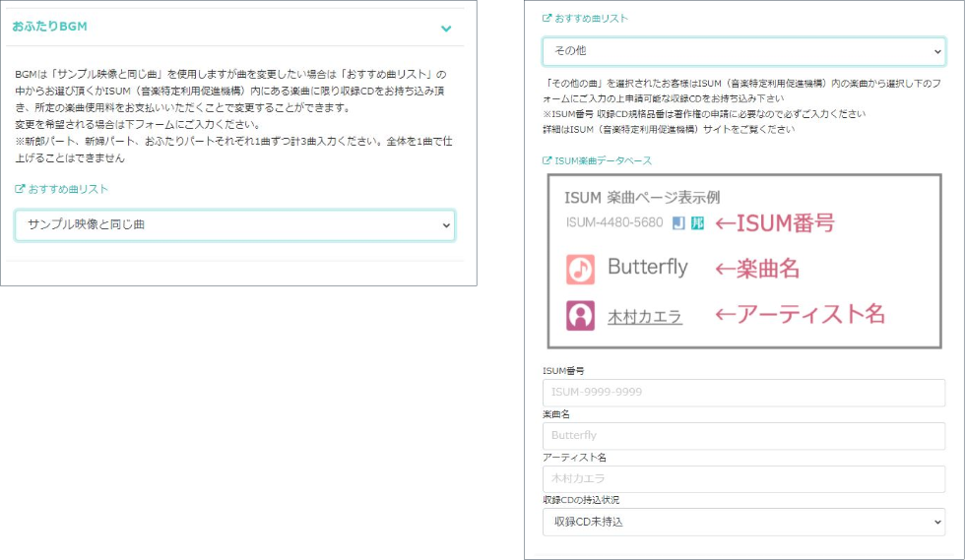Focus the ISUM番号 input field
The width and height of the screenshot is (965, 560).
[x=743, y=393]
